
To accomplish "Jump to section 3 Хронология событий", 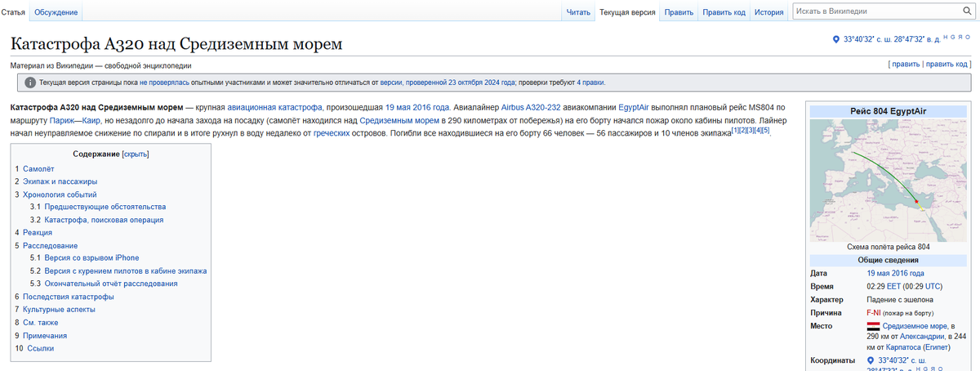I will 56,194.
